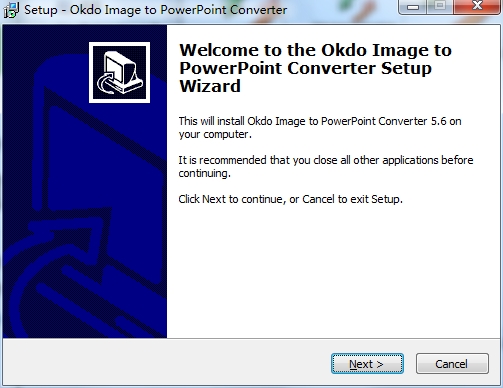
Task: Click the greyed-out maximize button
Action: coord(440,7)
